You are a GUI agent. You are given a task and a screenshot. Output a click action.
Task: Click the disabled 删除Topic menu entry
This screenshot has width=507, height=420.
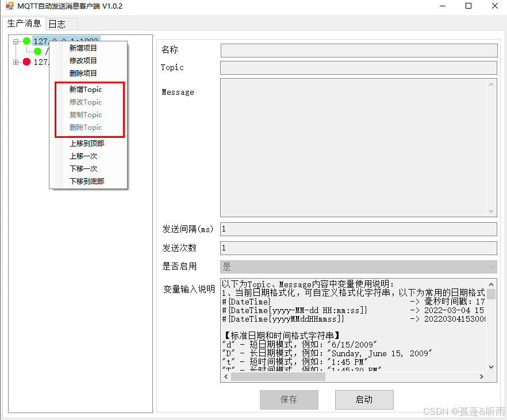[x=86, y=128]
